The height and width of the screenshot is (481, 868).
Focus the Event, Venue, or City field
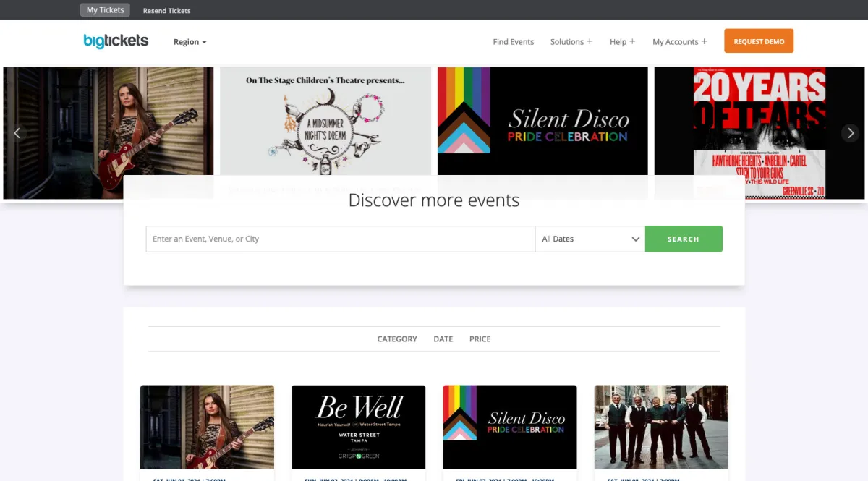[x=340, y=239]
